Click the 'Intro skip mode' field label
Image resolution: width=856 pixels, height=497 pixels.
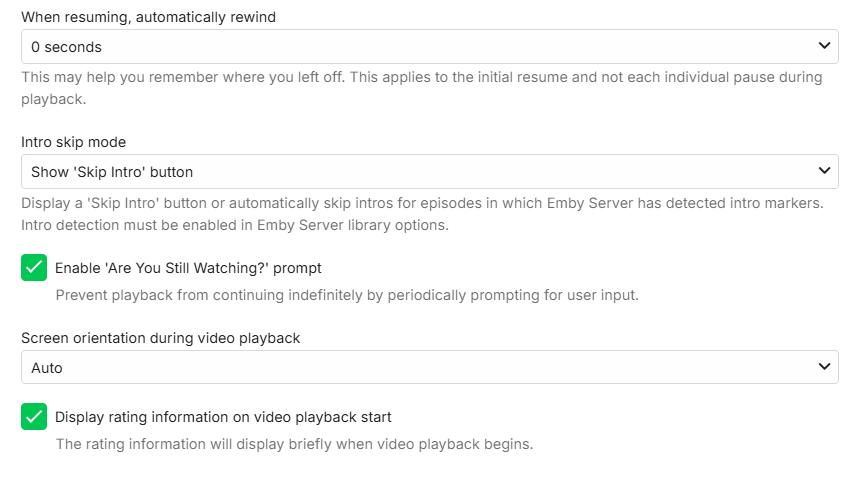tap(74, 142)
